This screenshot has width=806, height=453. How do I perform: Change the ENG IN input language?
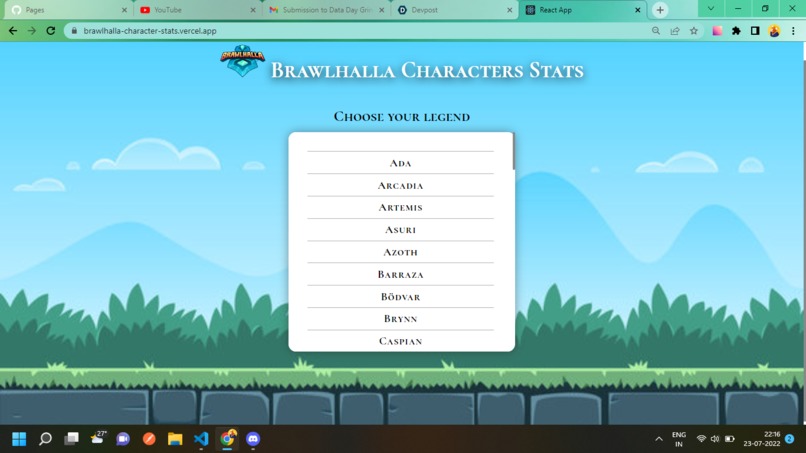point(679,439)
